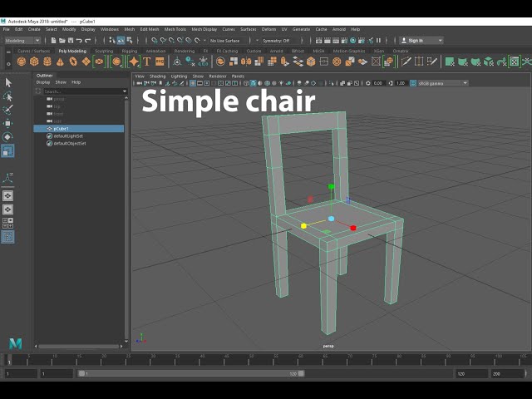Select pCube1 in the Outliner
The width and height of the screenshot is (532, 399).
pyautogui.click(x=79, y=129)
